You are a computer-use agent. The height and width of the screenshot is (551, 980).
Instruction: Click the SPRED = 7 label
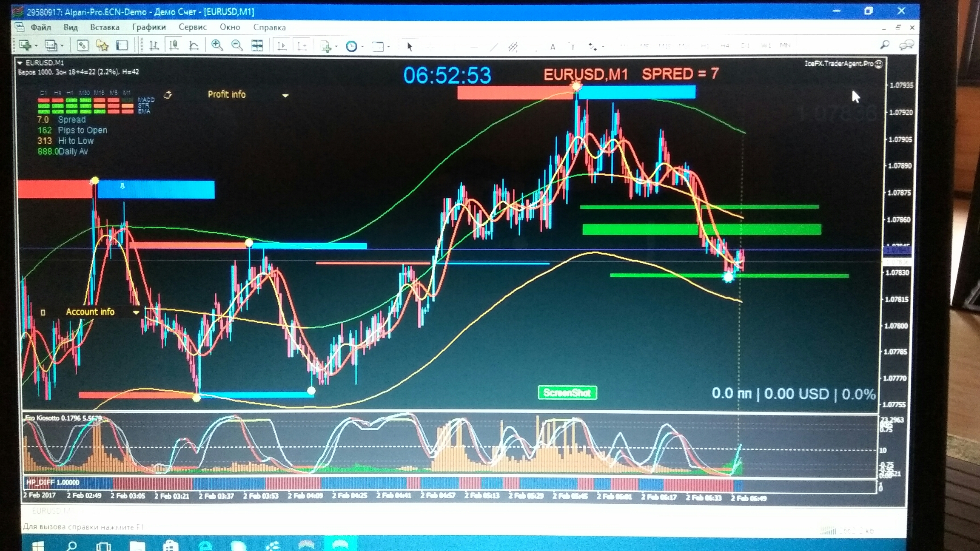pyautogui.click(x=681, y=74)
